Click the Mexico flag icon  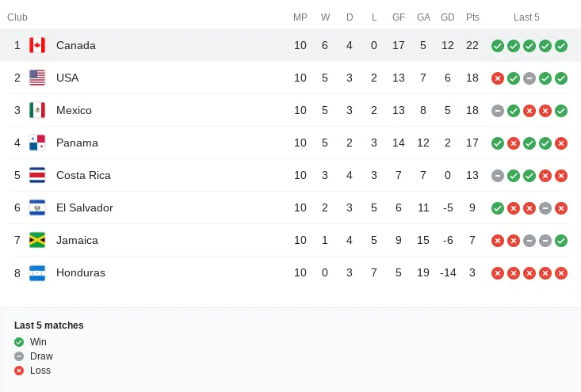click(x=37, y=110)
